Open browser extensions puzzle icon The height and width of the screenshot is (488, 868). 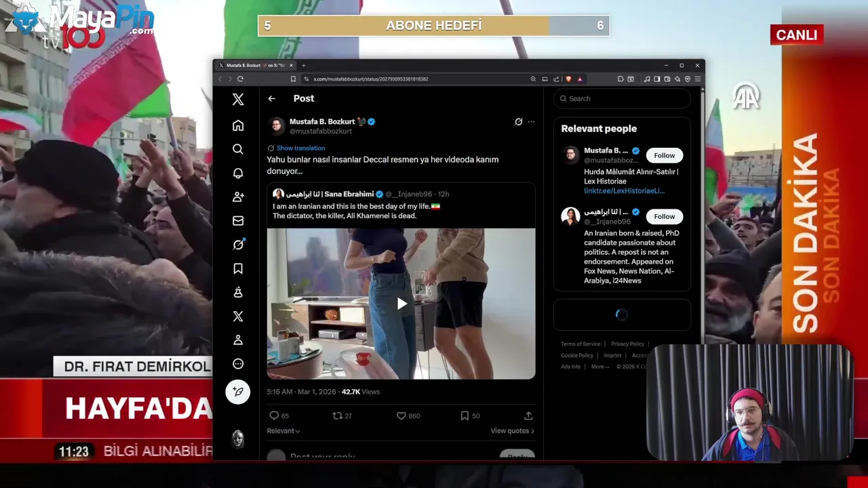click(620, 79)
